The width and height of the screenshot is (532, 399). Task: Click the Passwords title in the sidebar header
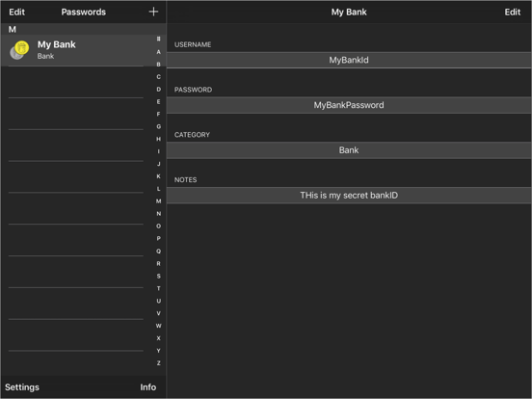click(x=84, y=12)
